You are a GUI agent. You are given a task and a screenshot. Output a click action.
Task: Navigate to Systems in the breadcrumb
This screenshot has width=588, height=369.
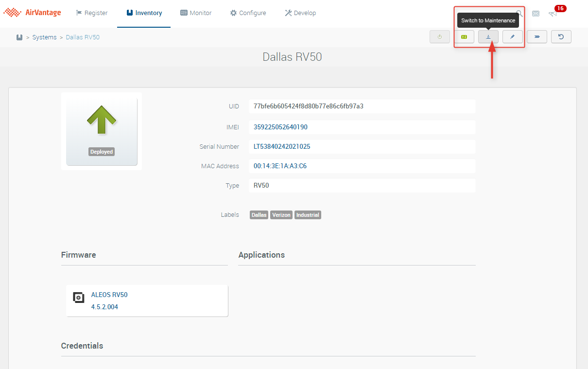tap(44, 37)
